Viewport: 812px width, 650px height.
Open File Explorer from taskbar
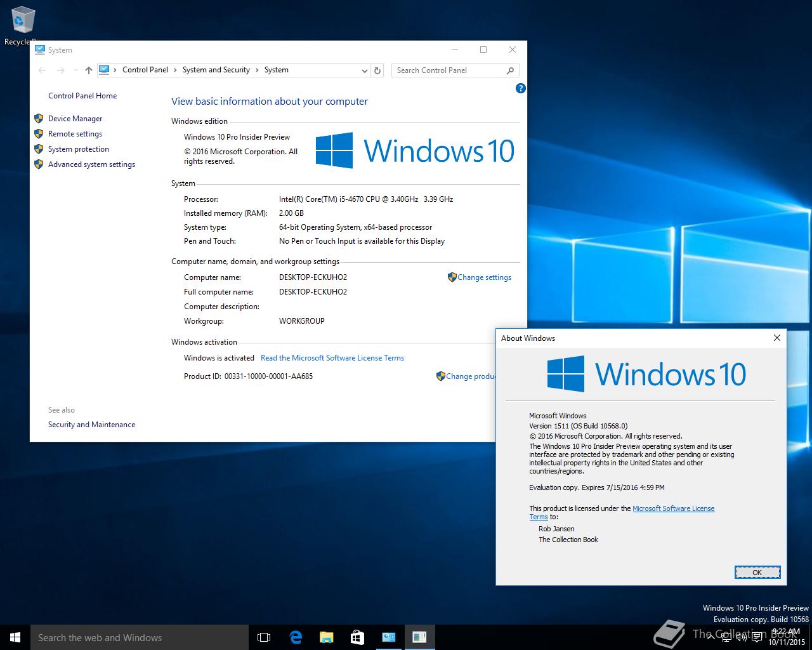point(326,637)
